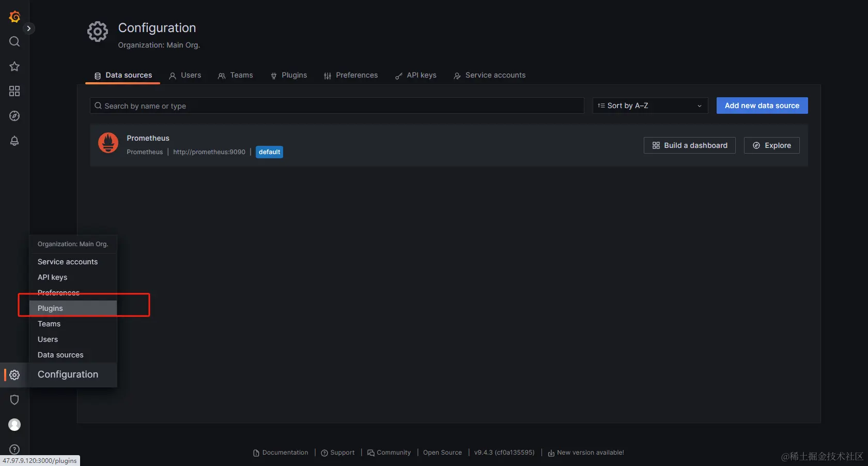This screenshot has height=466, width=868.
Task: Switch to the Plugins tab
Action: click(289, 75)
